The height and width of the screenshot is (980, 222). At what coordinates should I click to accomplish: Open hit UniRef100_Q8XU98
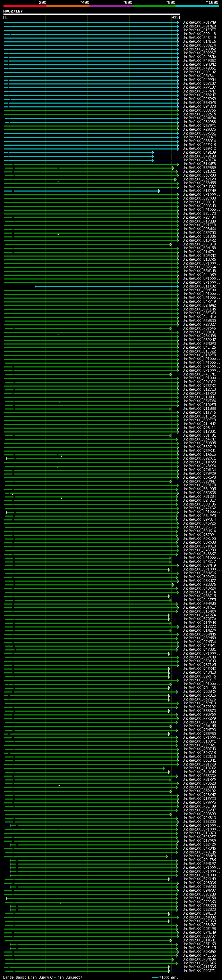pos(199,336)
